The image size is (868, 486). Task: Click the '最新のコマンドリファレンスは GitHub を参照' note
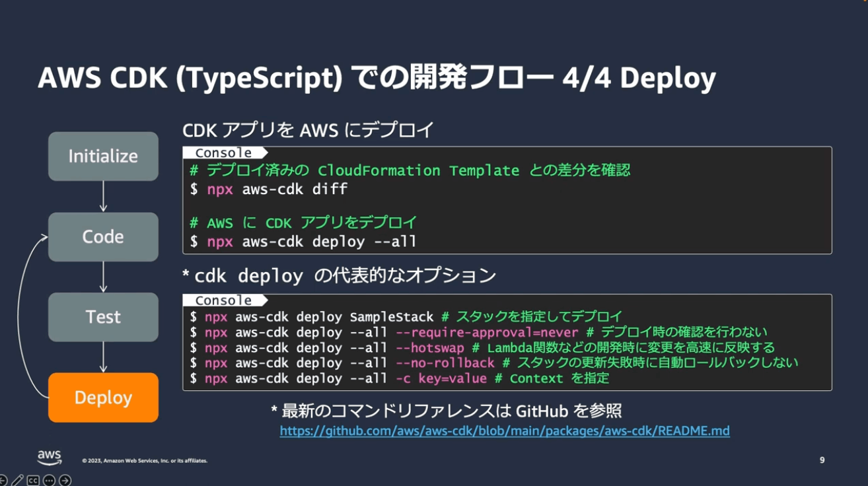446,411
